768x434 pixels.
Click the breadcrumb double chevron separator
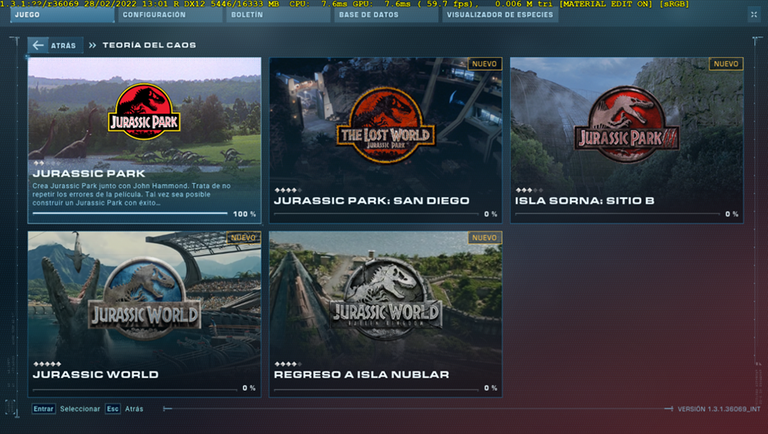[93, 45]
